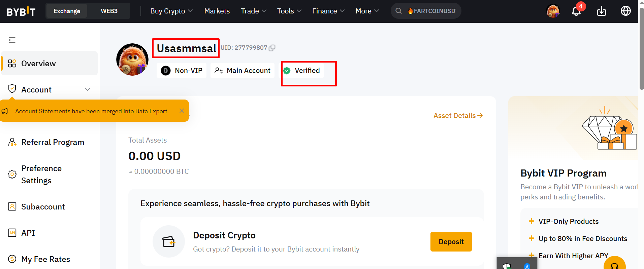The height and width of the screenshot is (269, 644).
Task: Open the Finance dropdown menu
Action: coord(328,11)
